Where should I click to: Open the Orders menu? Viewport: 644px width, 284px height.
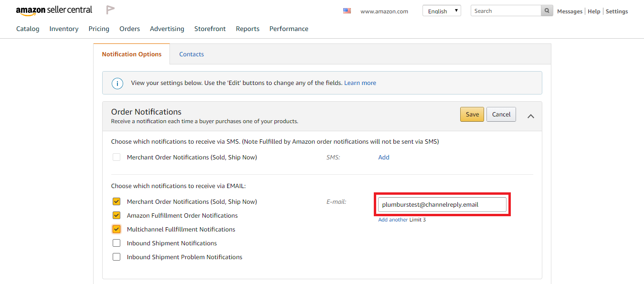pos(130,29)
